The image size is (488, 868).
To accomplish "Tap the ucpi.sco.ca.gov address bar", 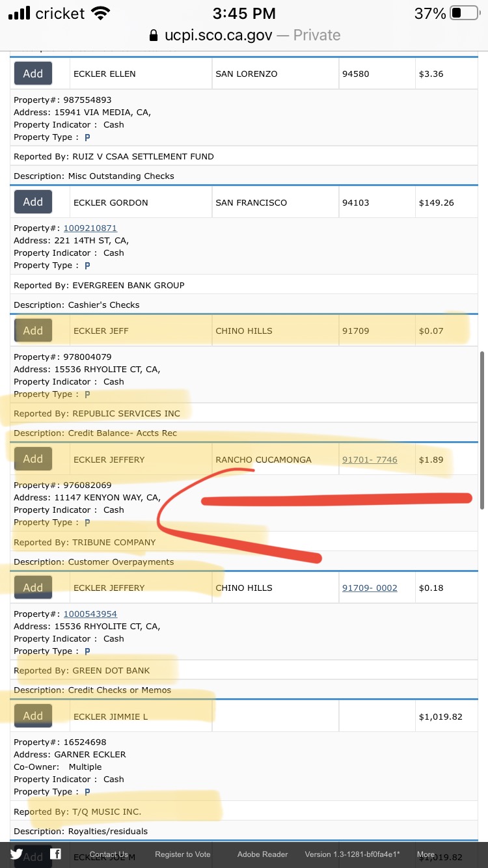I will point(245,35).
